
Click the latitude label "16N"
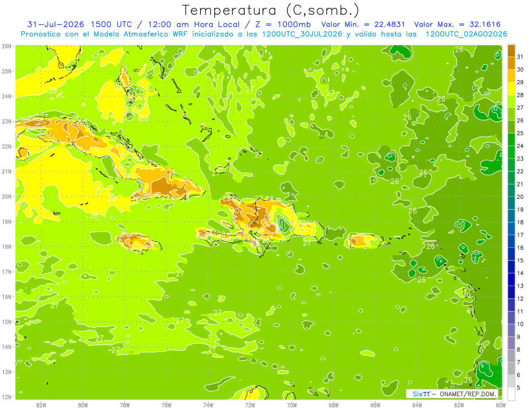point(7,297)
